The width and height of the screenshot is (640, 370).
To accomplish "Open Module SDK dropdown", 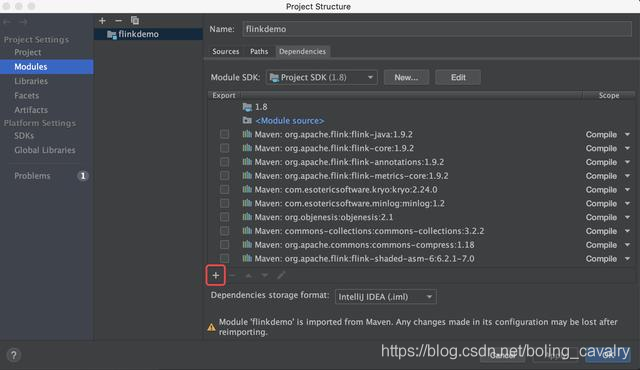I will point(322,78).
